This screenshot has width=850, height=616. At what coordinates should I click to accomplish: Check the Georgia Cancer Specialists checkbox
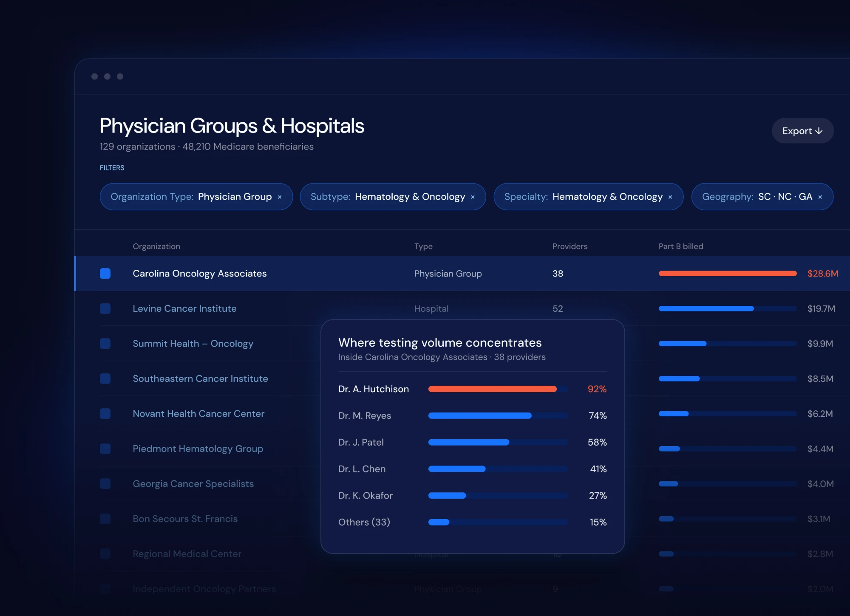(x=105, y=484)
